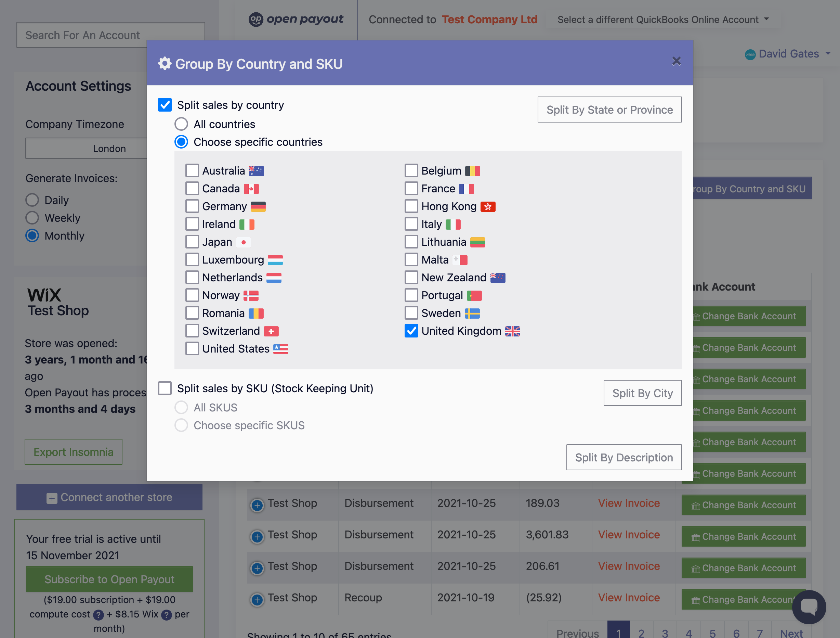Enable Split sales by SKU checkbox
The width and height of the screenshot is (840, 638).
coord(165,388)
